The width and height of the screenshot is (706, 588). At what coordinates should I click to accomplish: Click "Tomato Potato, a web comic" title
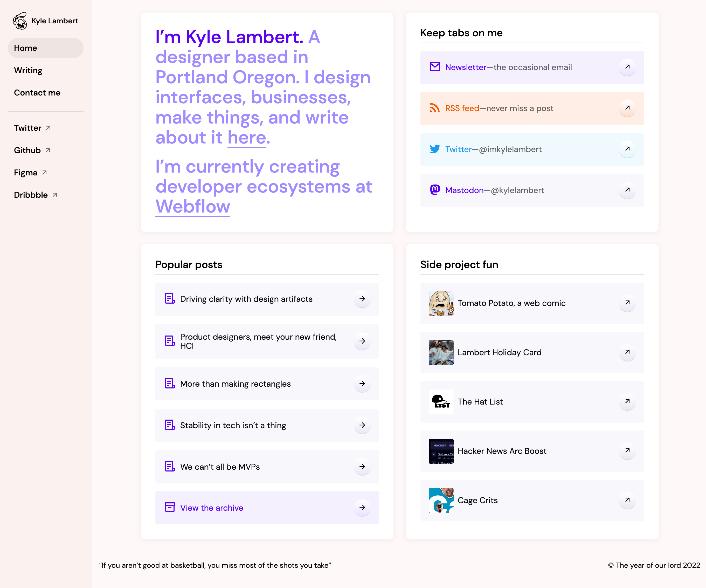pos(511,303)
